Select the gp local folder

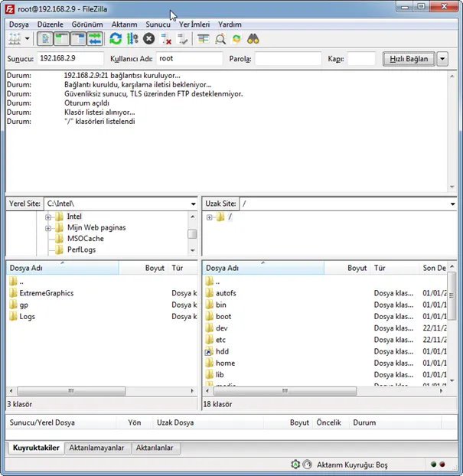coord(24,305)
